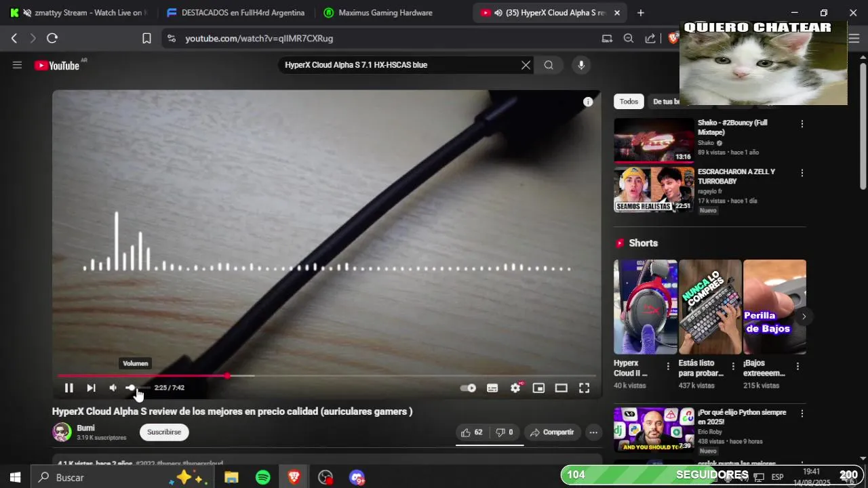
Task: Reload the current page
Action: point(52,39)
